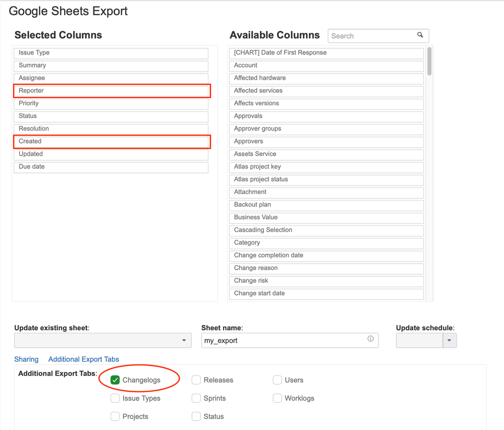Click the search magnifier icon

click(x=420, y=35)
